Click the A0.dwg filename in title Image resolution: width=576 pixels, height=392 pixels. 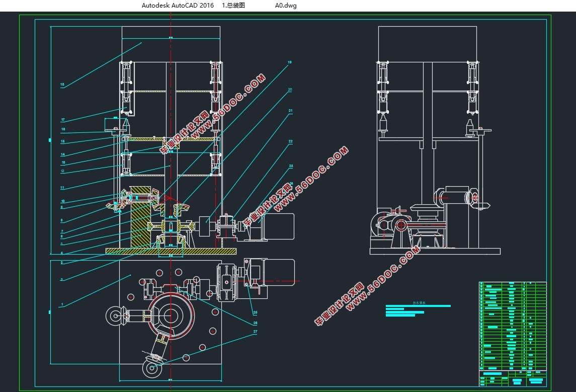[286, 6]
